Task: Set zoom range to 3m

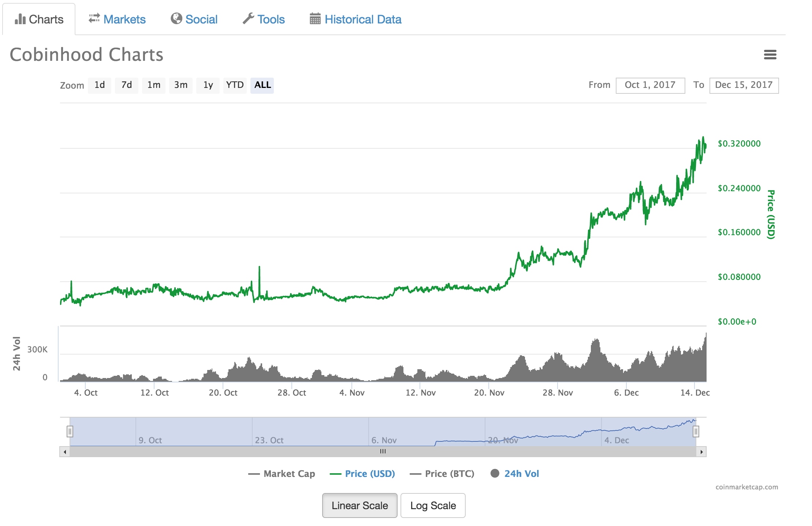Action: coord(181,85)
